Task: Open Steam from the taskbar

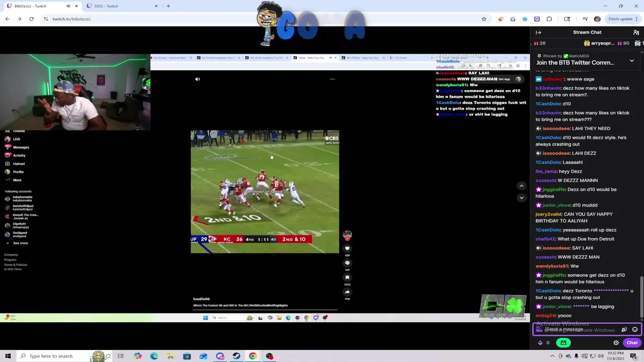Action: (x=236, y=356)
